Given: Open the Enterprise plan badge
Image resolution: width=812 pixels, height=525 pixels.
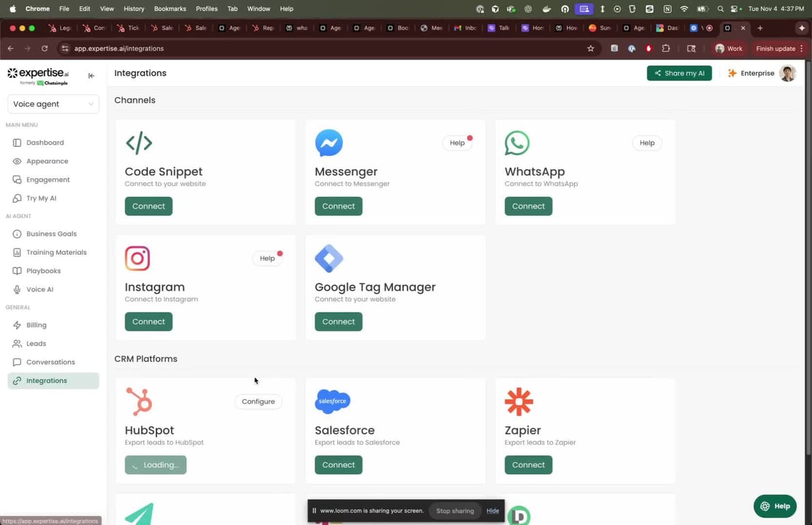Looking at the screenshot, I should 751,73.
